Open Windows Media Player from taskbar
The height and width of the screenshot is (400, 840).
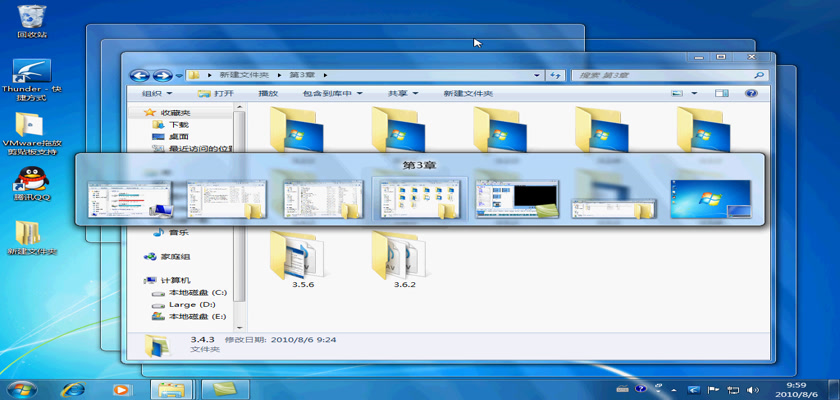click(121, 388)
